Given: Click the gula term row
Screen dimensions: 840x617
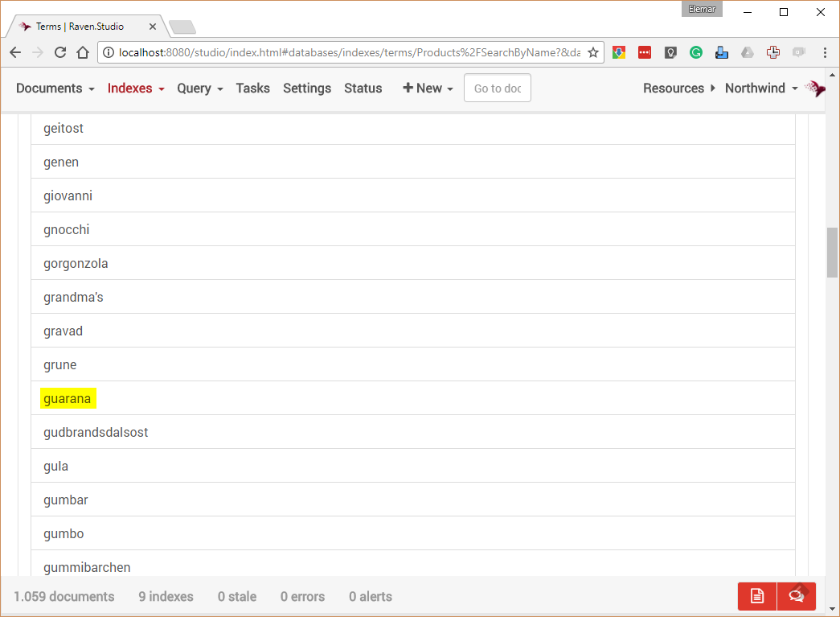Looking at the screenshot, I should [413, 466].
